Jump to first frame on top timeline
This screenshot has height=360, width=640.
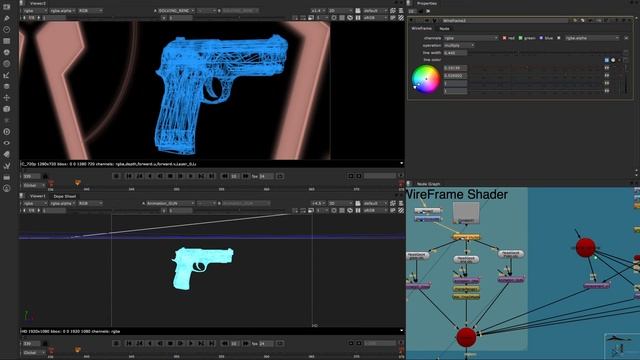pyautogui.click(x=129, y=176)
